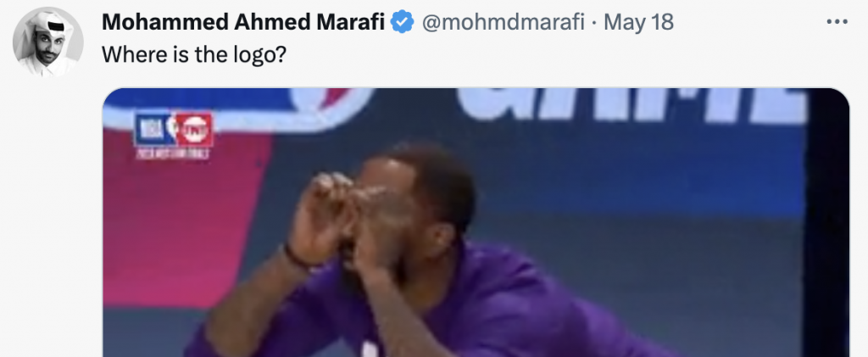Click the black bar on the video edge
The height and width of the screenshot is (357, 868).
click(827, 222)
